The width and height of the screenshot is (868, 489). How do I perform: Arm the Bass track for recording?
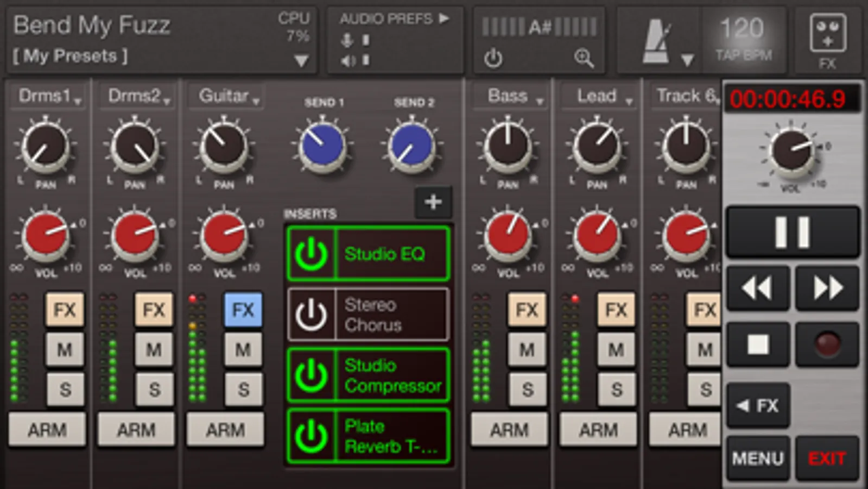(509, 430)
